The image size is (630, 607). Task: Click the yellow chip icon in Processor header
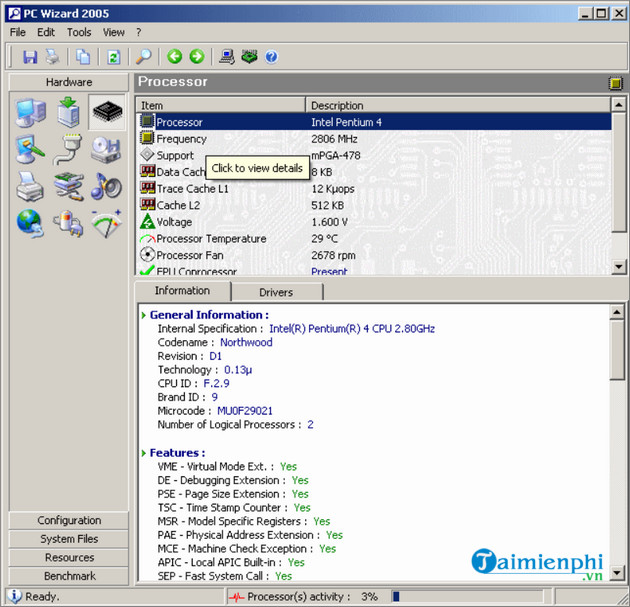[x=615, y=83]
